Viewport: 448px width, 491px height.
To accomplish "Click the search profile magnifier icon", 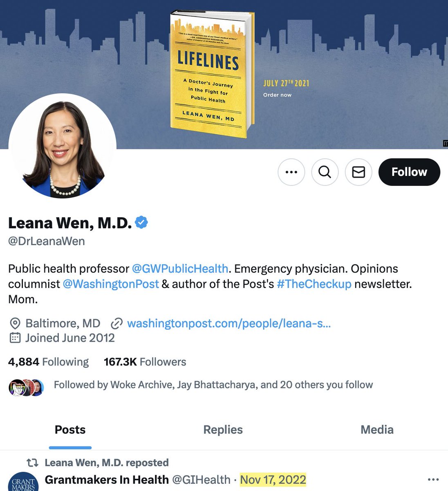I will click(x=325, y=172).
